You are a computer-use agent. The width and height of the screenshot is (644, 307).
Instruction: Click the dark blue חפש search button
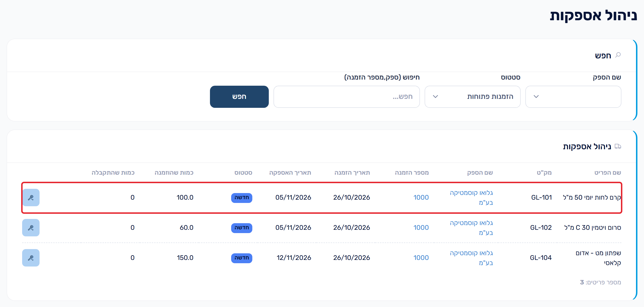(x=239, y=97)
